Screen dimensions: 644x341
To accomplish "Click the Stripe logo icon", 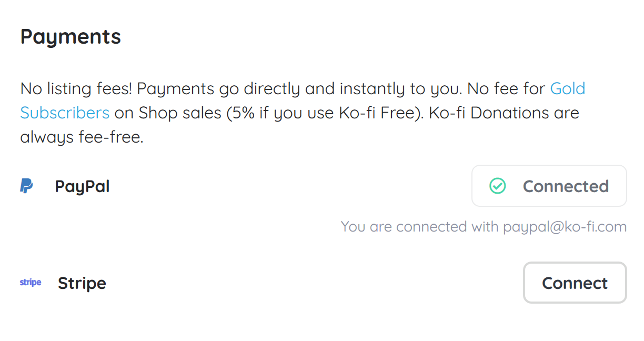I will (x=31, y=283).
